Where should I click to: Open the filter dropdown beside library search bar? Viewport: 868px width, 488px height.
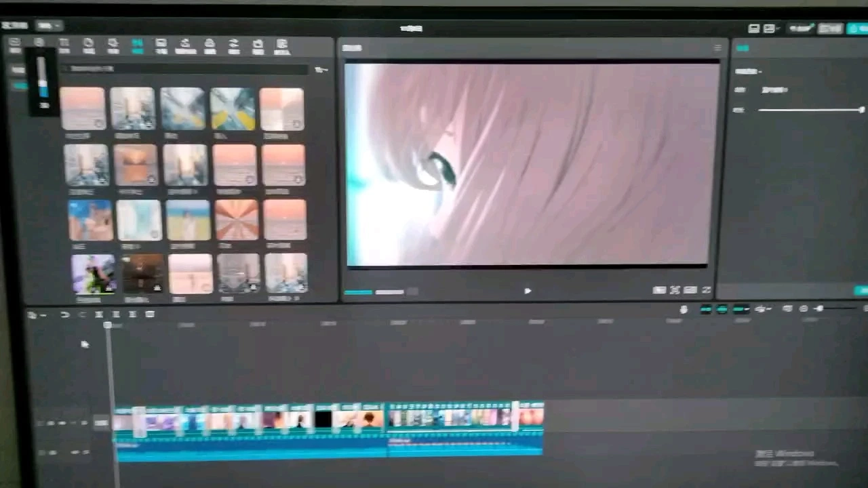(321, 69)
